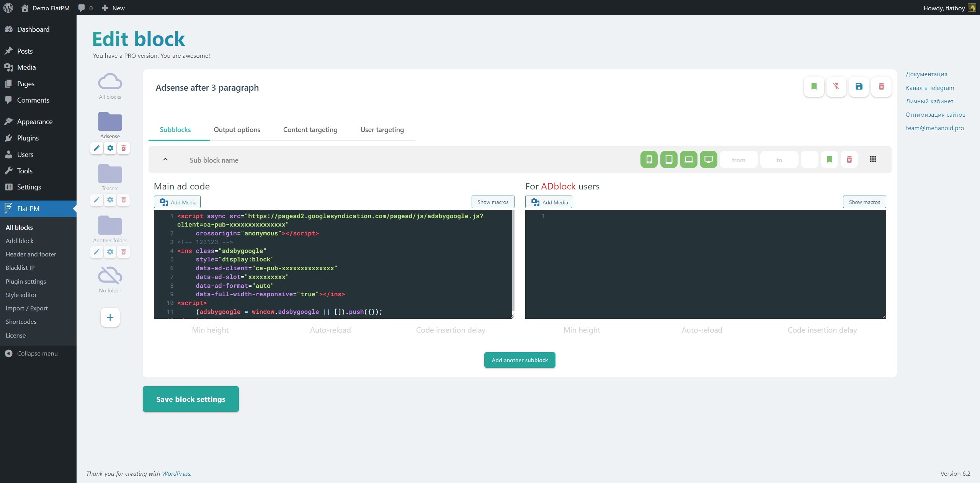
Task: Click the plus icon to add folder
Action: pyautogui.click(x=110, y=317)
